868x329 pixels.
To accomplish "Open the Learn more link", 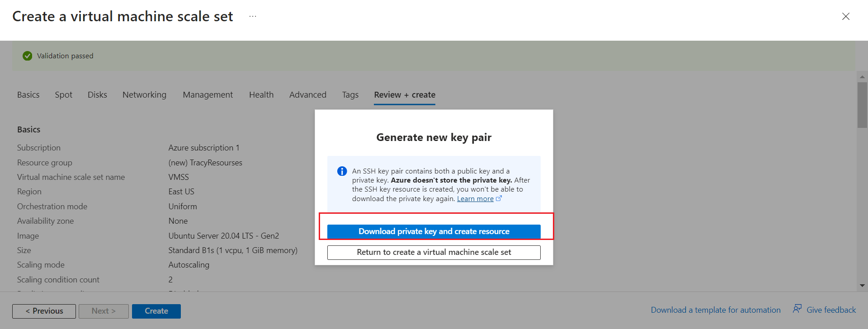I will pyautogui.click(x=475, y=199).
